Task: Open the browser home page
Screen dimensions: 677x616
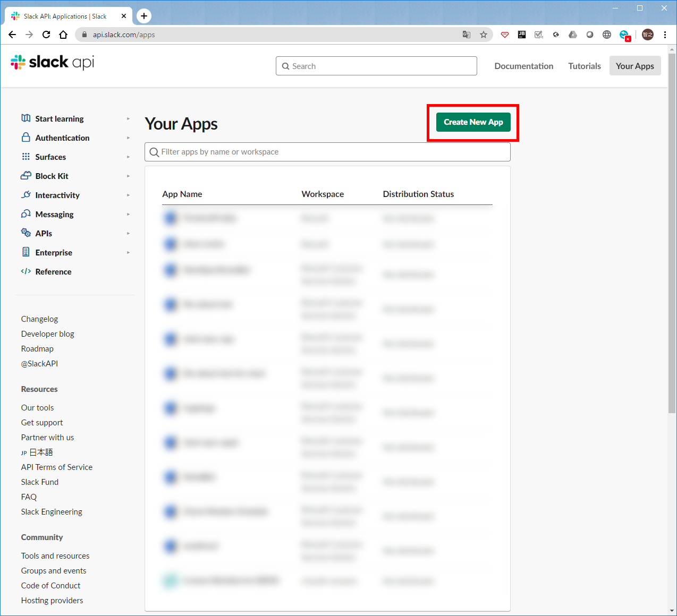Action: pyautogui.click(x=63, y=35)
